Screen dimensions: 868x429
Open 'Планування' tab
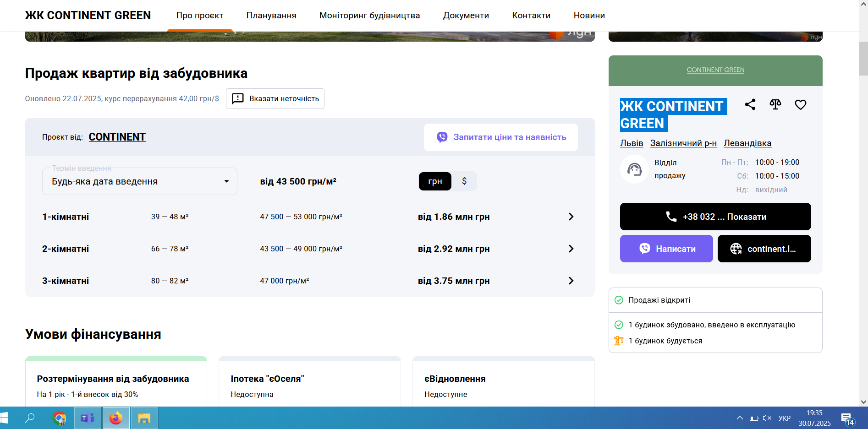tap(271, 16)
